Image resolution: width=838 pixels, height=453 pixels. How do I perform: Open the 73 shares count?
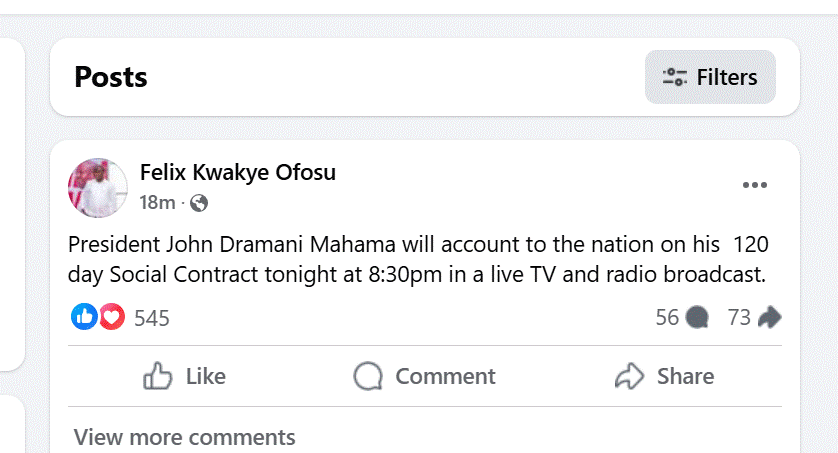(x=739, y=318)
